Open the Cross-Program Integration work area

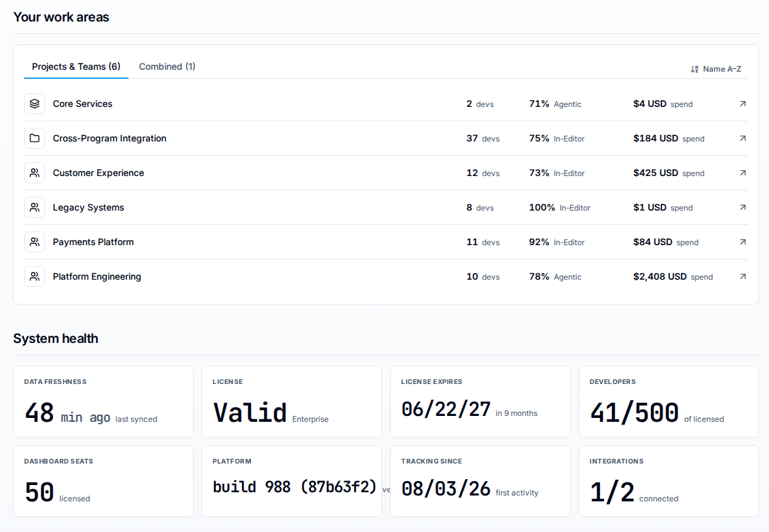point(386,138)
